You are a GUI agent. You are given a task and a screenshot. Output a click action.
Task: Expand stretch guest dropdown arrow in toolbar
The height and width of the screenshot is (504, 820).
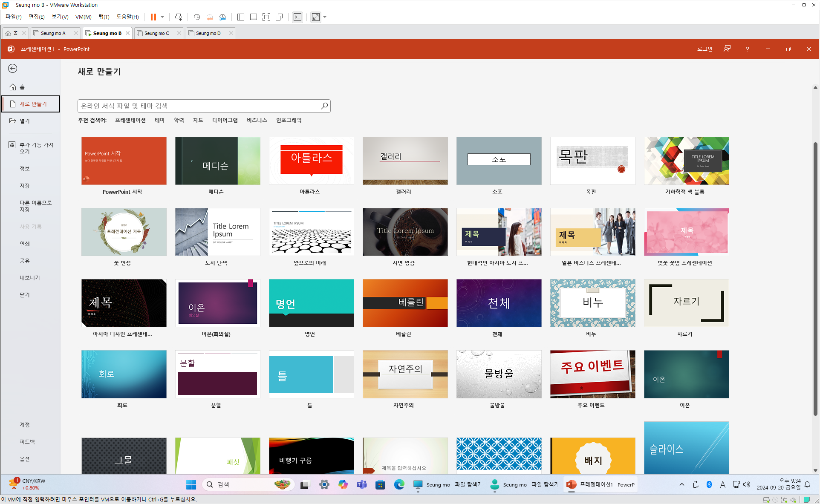coord(325,17)
